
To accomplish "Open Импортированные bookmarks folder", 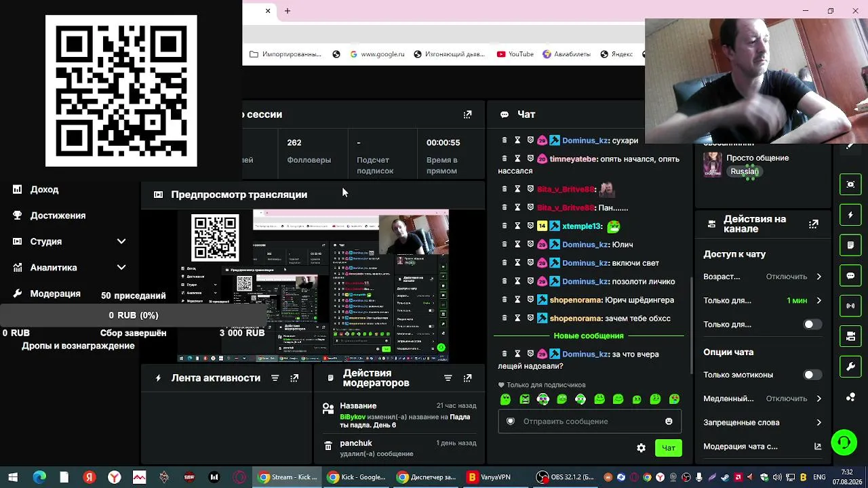I will tap(285, 54).
